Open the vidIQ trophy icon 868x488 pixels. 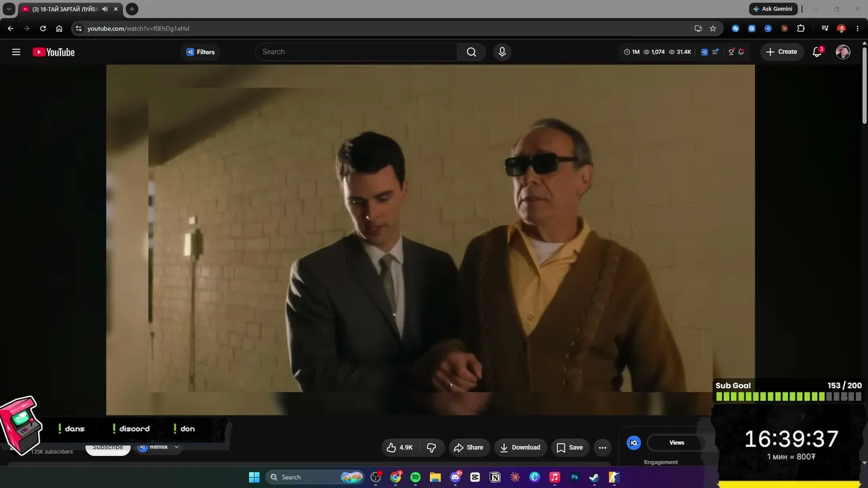(731, 52)
